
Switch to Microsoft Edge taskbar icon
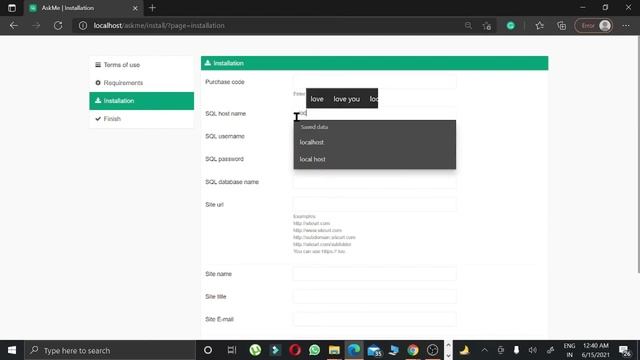(354, 350)
